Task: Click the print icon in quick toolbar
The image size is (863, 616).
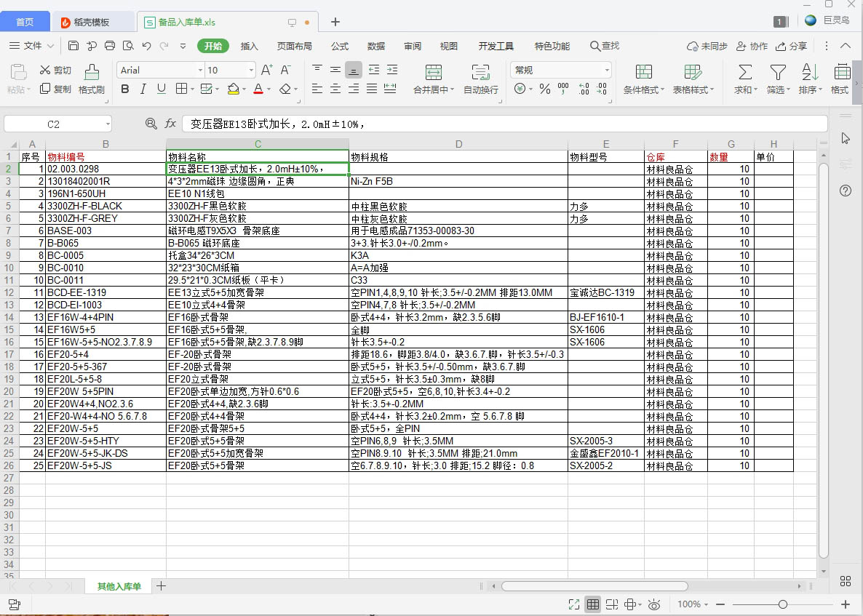Action: [x=110, y=46]
